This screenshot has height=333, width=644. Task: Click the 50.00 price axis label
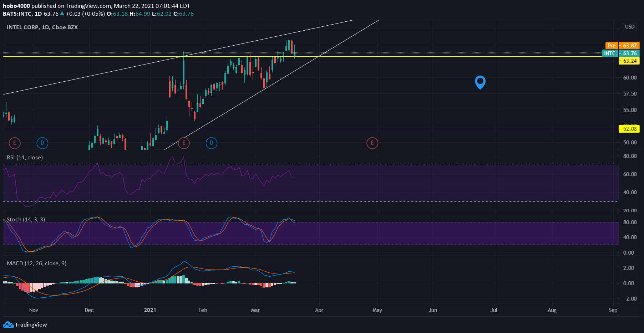(x=630, y=143)
